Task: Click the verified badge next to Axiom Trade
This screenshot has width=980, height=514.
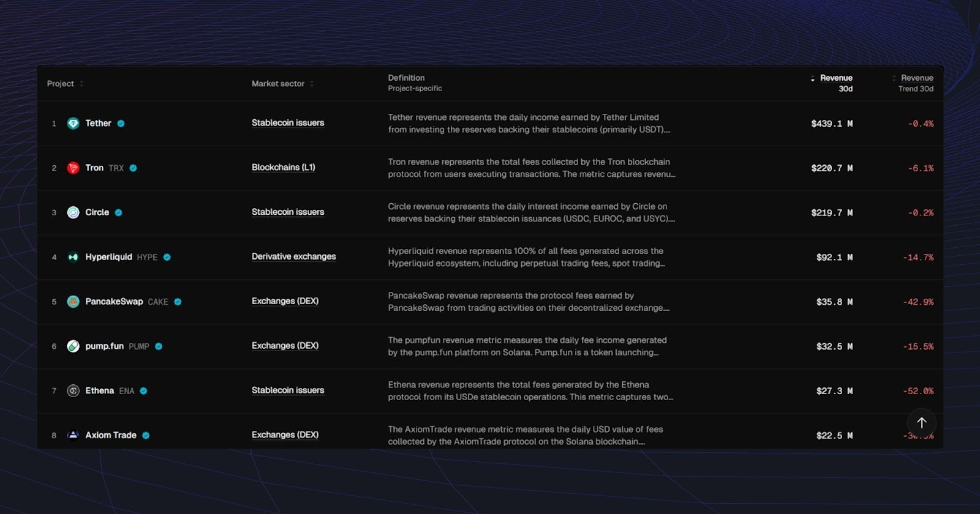Action: point(146,436)
